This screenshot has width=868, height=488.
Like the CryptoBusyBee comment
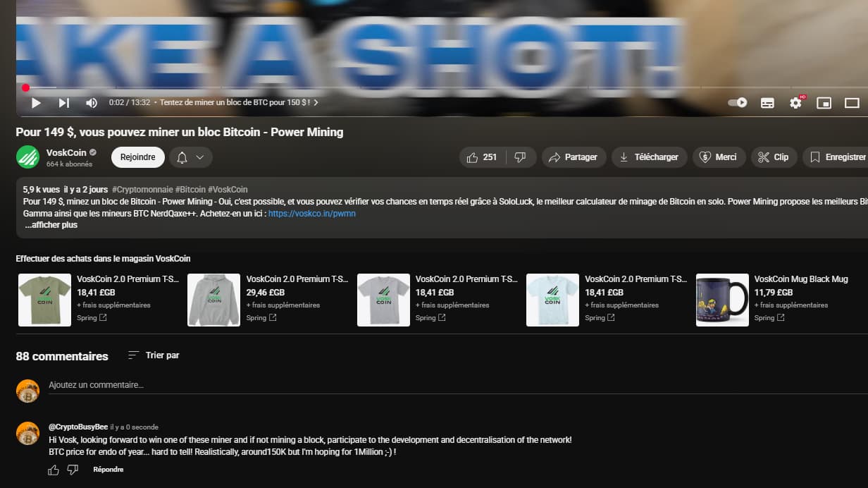[x=54, y=470]
